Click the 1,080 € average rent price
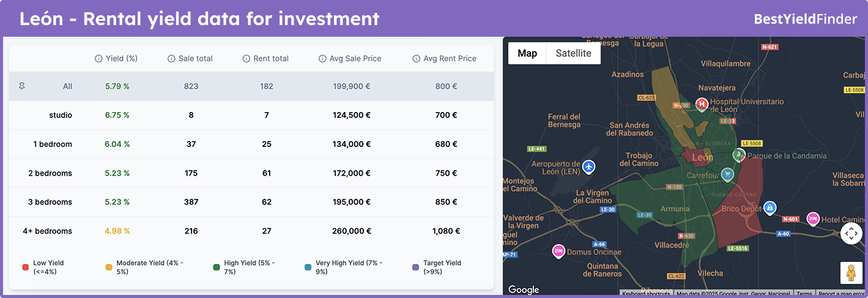 click(x=446, y=231)
